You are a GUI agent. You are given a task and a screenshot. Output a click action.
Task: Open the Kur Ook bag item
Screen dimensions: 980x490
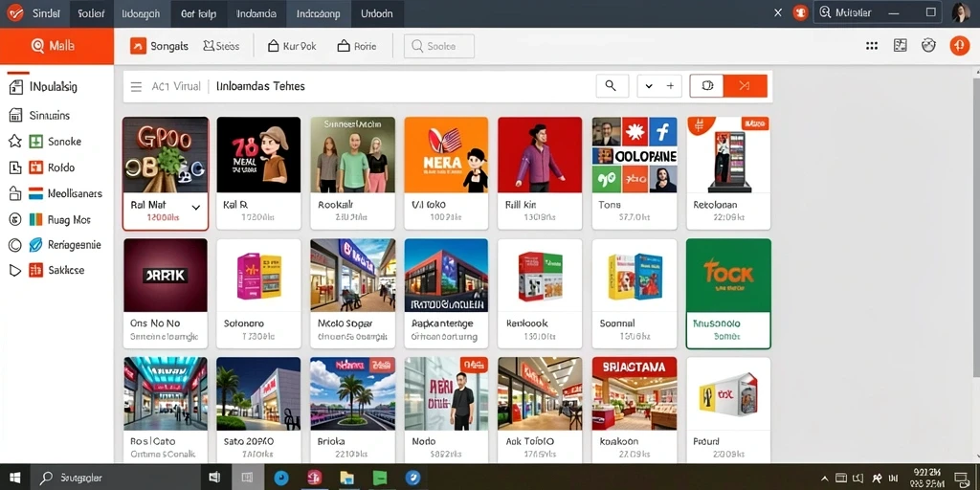pyautogui.click(x=291, y=46)
